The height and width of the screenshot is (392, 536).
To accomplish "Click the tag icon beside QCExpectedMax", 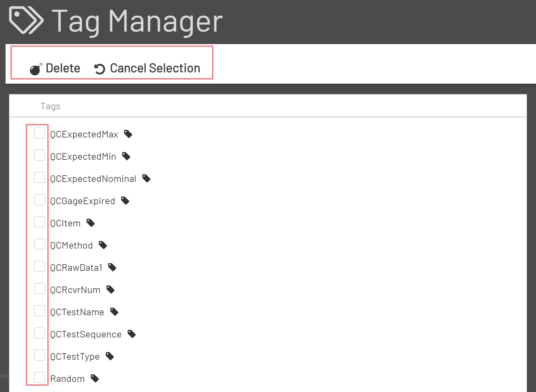I will (128, 134).
